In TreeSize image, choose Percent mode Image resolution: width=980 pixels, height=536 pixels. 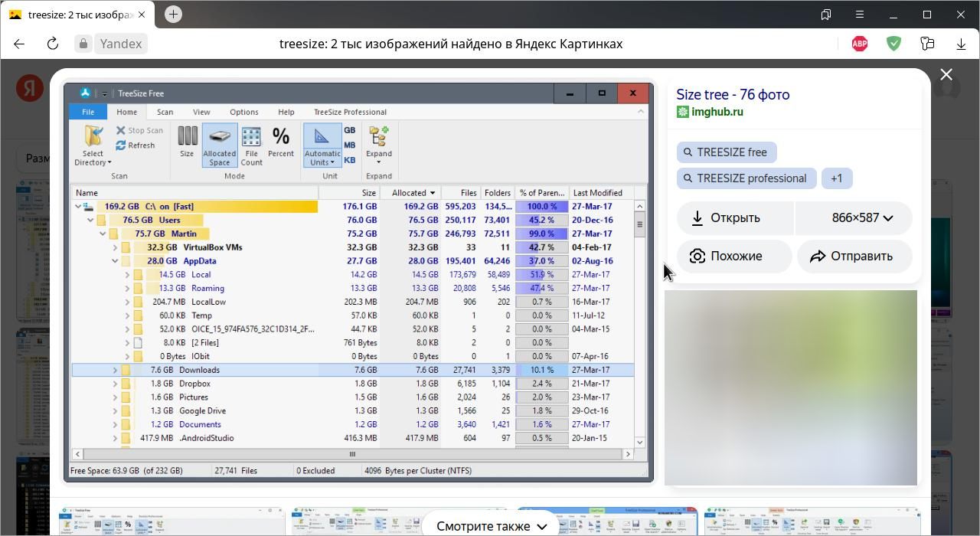(x=281, y=142)
